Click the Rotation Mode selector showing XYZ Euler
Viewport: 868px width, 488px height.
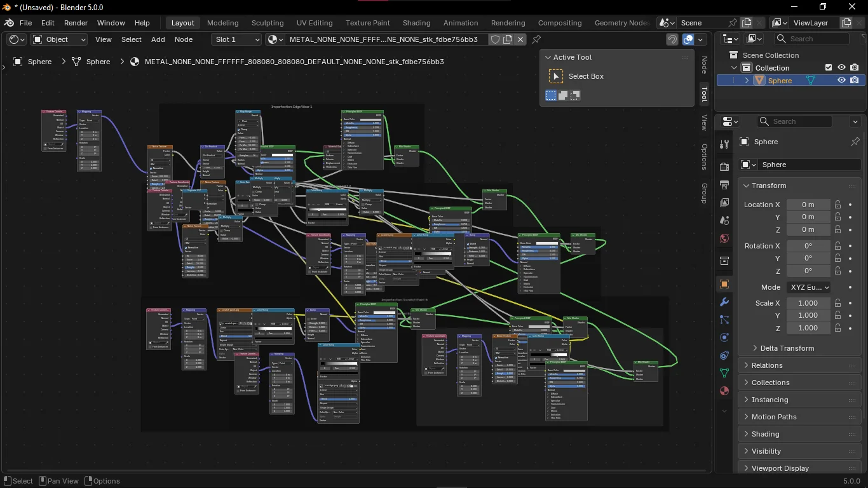tap(808, 287)
